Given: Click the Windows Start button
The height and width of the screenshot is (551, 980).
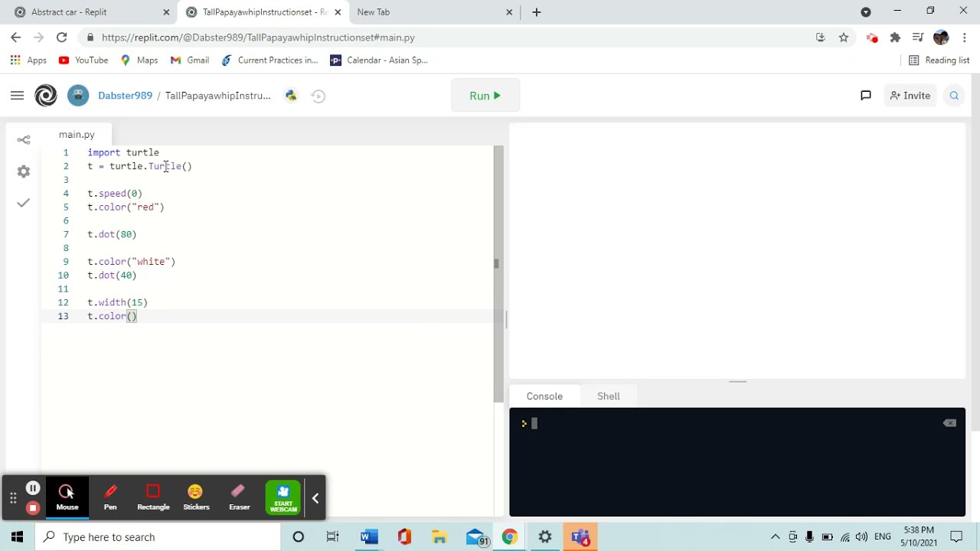Looking at the screenshot, I should 17,536.
